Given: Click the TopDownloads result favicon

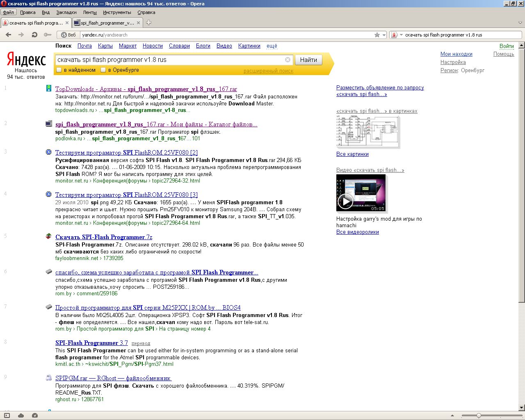Looking at the screenshot, I should tap(49, 88).
